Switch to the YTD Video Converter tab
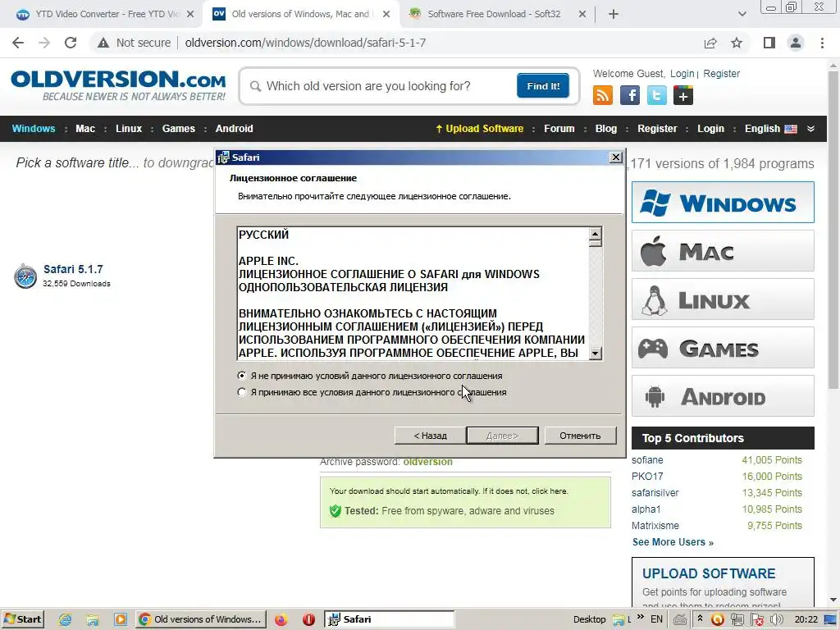Viewport: 840px width, 630px height. [106, 14]
